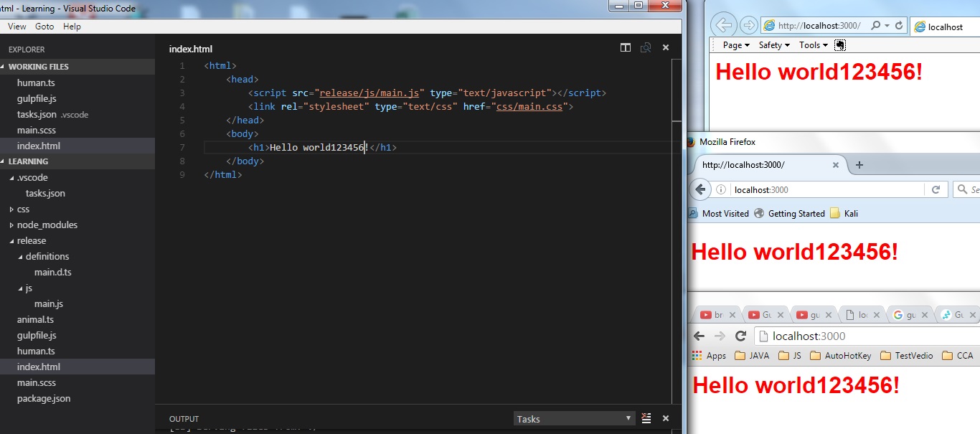This screenshot has width=980, height=434.
Task: Click the VS Code editor vertical scrollbar
Action: [x=677, y=230]
